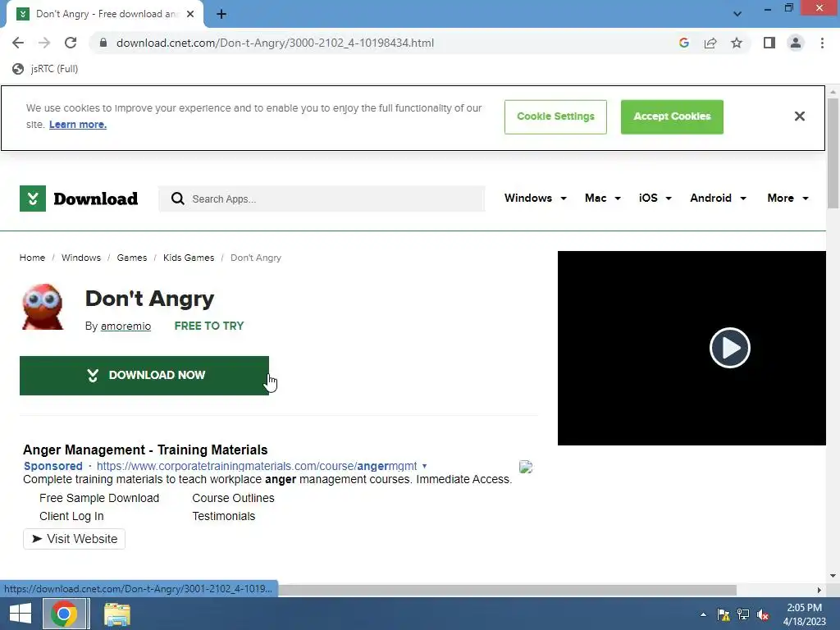Click the browser forward arrow
This screenshot has width=840, height=630.
[44, 43]
